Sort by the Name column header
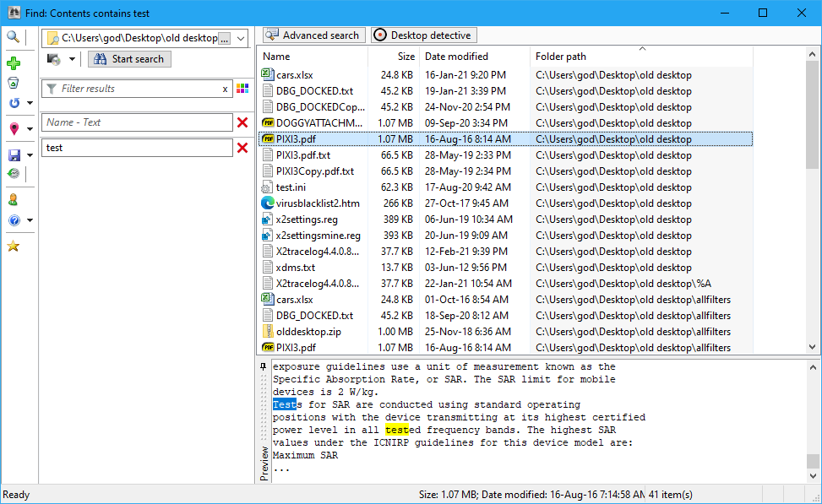The image size is (822, 504). click(x=313, y=57)
